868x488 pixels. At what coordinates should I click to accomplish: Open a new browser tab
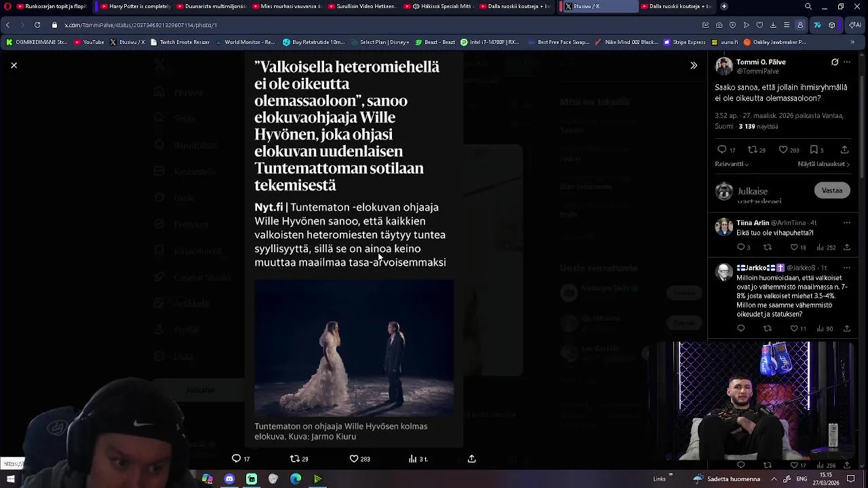pos(724,6)
